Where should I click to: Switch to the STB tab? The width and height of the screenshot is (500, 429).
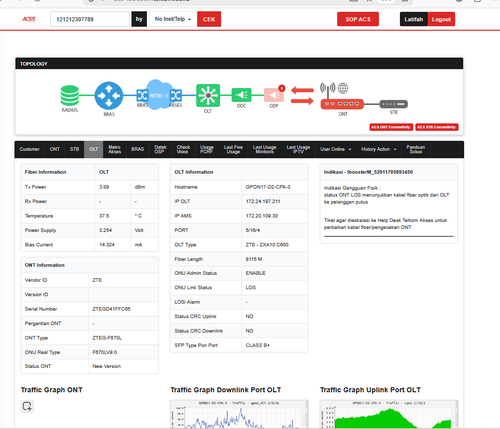[74, 149]
